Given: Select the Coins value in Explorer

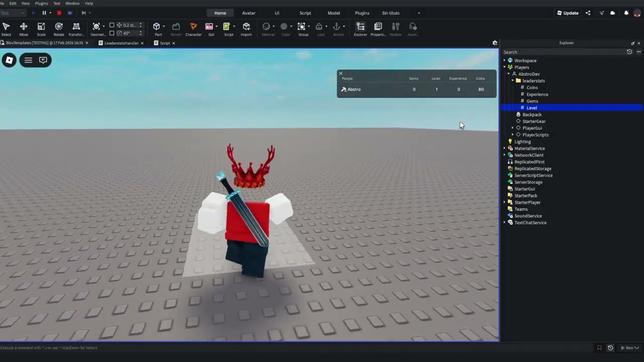Looking at the screenshot, I should tap(532, 87).
